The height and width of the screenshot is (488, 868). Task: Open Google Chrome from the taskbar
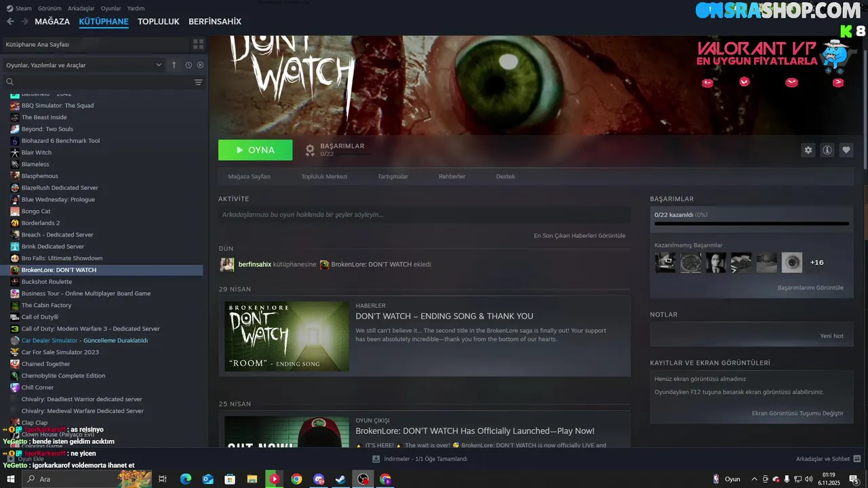[x=296, y=479]
